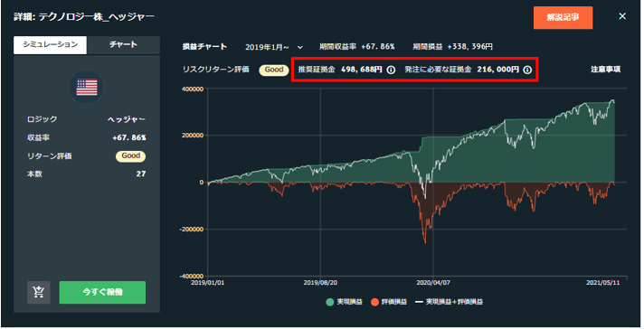Click the shopping cart add icon

click(x=39, y=292)
